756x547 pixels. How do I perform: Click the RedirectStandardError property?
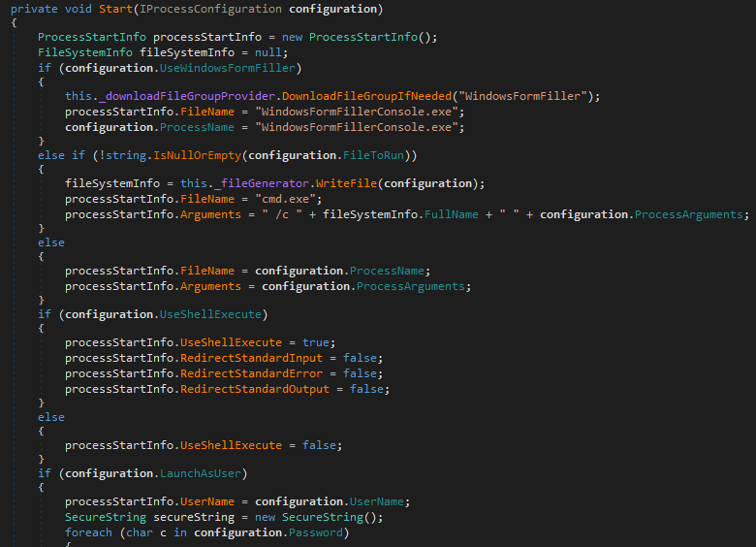251,373
